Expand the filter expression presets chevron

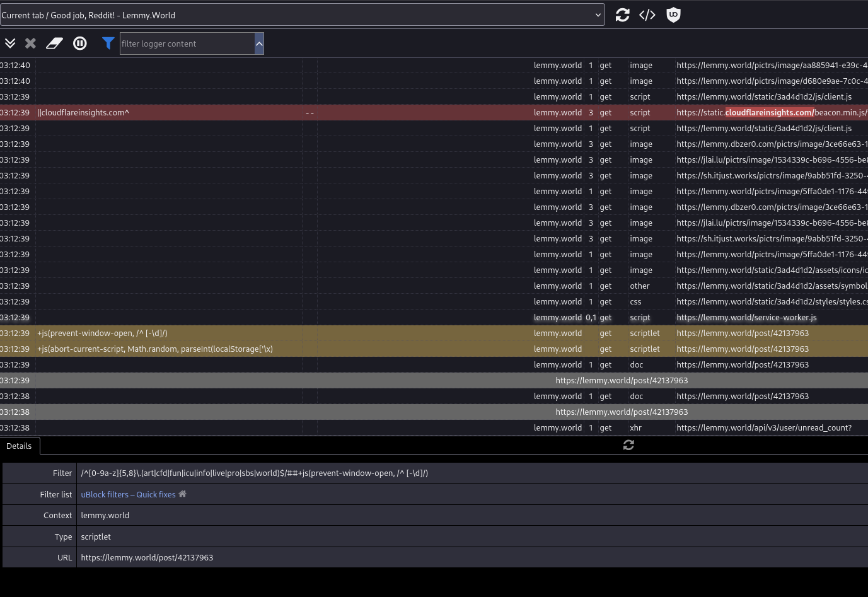click(x=259, y=43)
